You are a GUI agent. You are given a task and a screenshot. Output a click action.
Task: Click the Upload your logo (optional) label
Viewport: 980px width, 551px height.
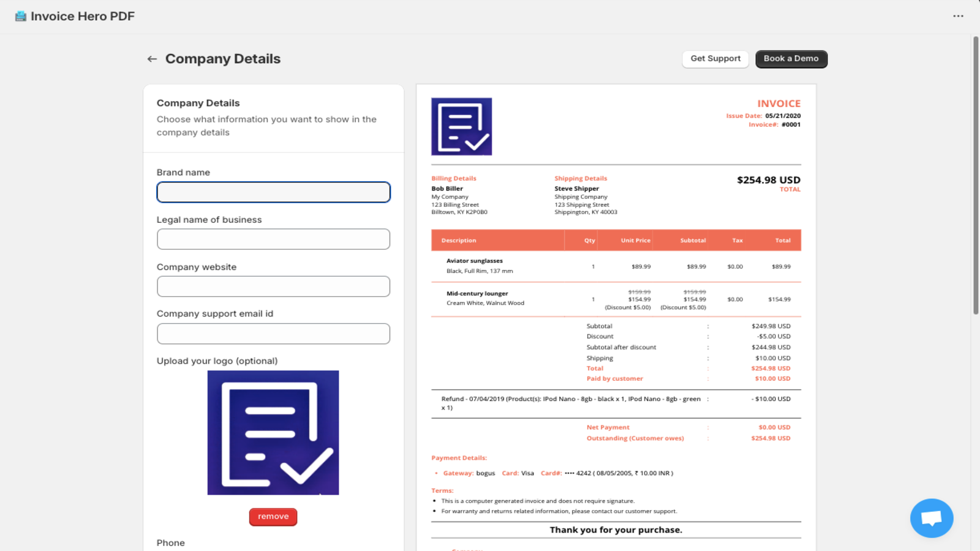point(217,361)
